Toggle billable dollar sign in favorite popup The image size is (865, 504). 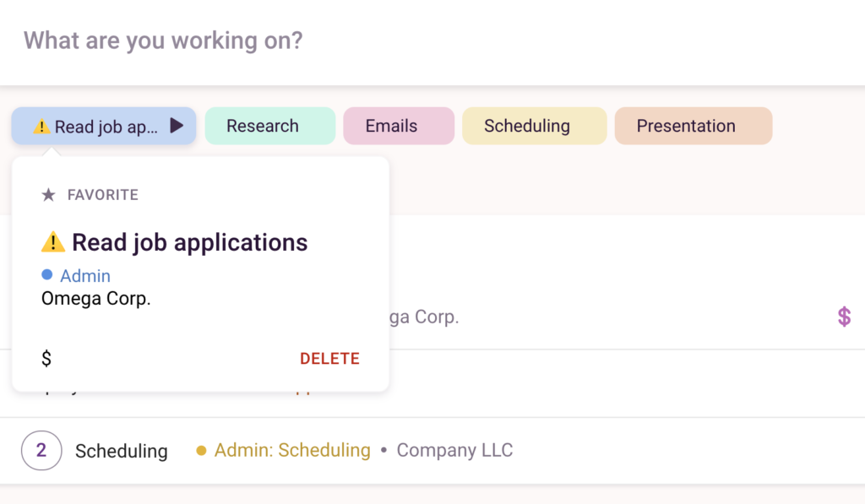click(x=46, y=359)
